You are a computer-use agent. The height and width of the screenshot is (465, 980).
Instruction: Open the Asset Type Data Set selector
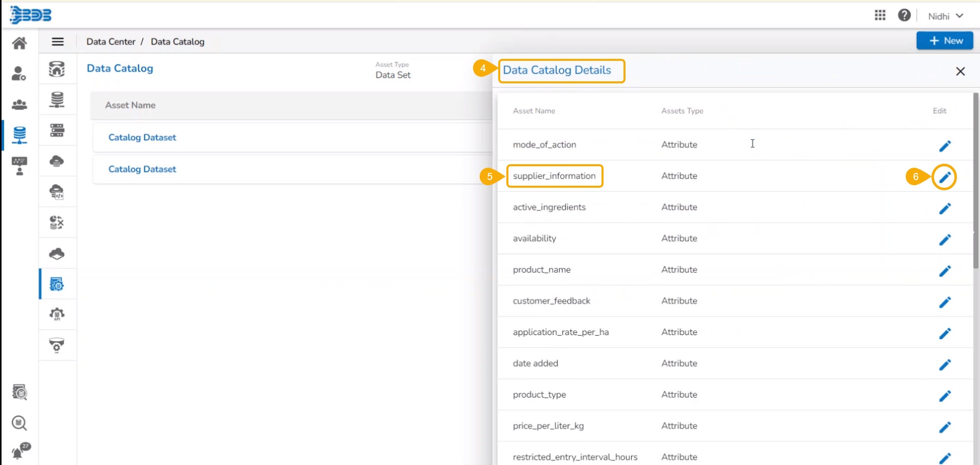pos(393,75)
